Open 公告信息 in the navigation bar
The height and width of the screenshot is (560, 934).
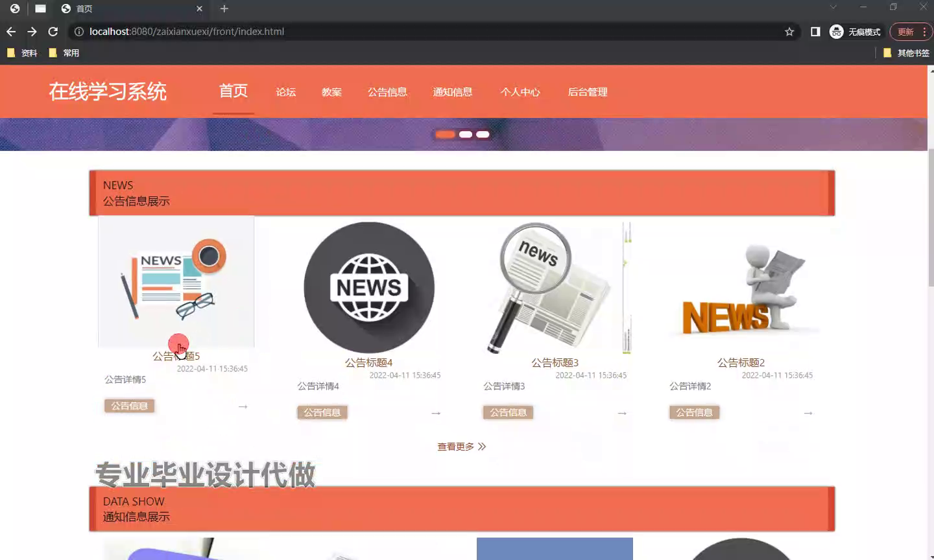click(x=387, y=92)
